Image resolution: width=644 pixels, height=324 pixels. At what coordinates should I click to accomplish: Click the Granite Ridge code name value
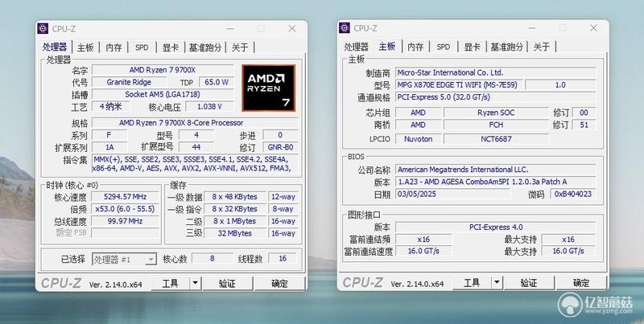[x=129, y=82]
